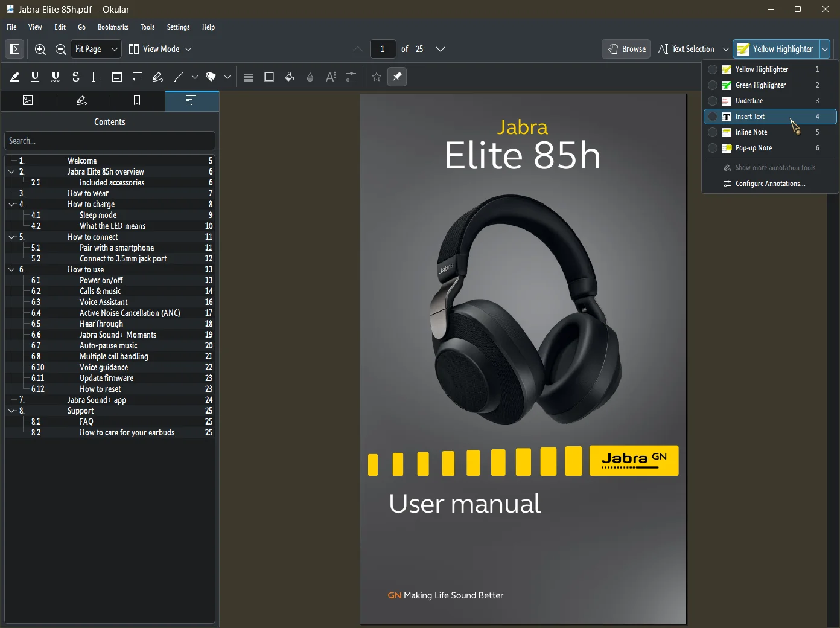This screenshot has height=628, width=840.
Task: Expand the Text Selection mode dropdown arrow
Action: [x=725, y=50]
